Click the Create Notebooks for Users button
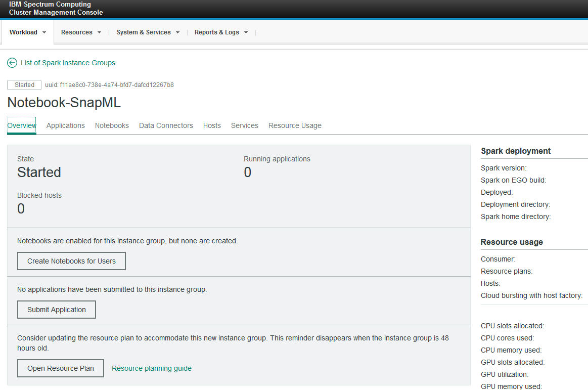 pos(71,261)
